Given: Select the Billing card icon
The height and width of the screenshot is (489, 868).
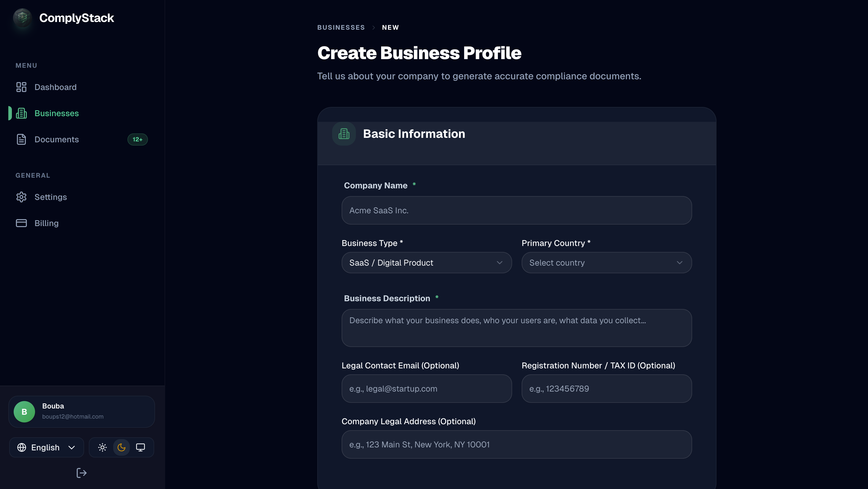Looking at the screenshot, I should pos(21,223).
